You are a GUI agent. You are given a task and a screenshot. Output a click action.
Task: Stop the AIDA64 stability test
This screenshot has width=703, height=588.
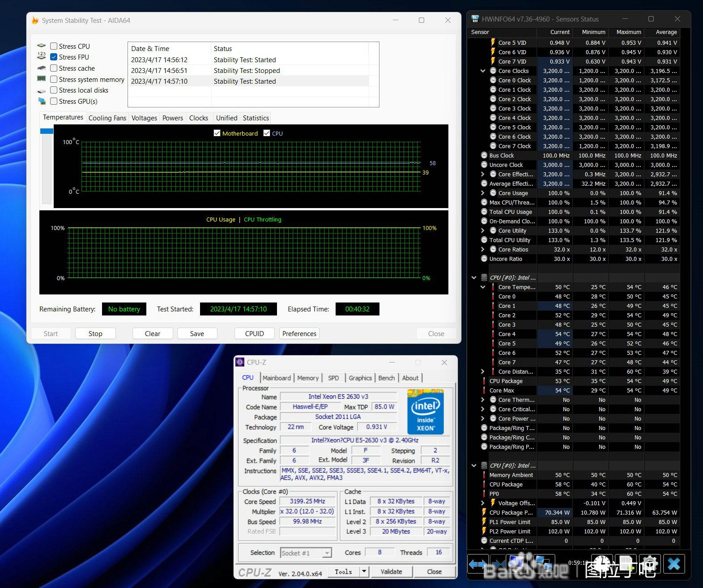pos(95,333)
